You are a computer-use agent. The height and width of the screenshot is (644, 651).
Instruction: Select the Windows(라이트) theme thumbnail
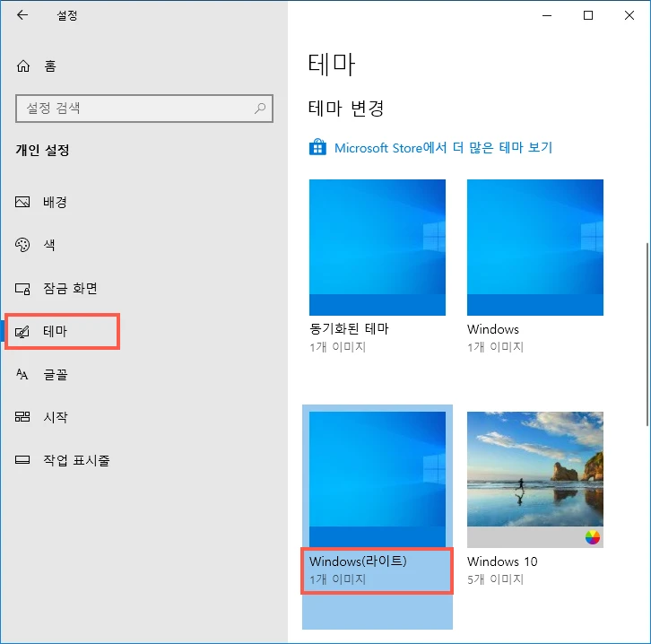(377, 479)
